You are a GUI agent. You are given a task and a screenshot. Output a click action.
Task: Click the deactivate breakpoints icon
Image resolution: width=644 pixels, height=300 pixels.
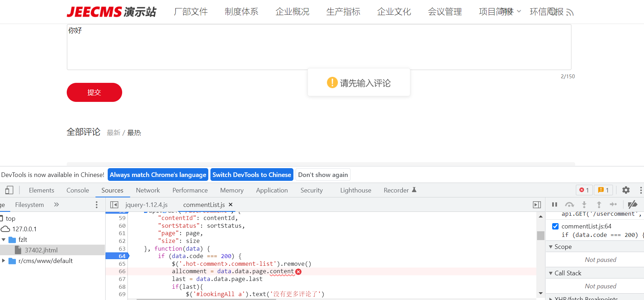point(632,204)
